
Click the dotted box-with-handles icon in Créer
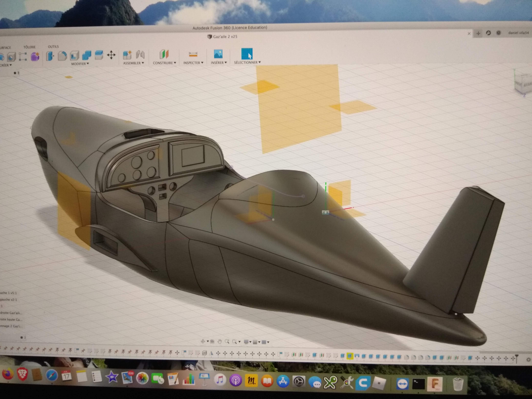23,57
